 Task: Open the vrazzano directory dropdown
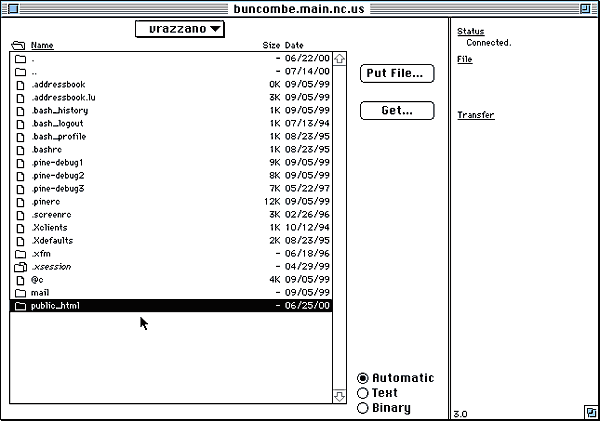tap(179, 29)
